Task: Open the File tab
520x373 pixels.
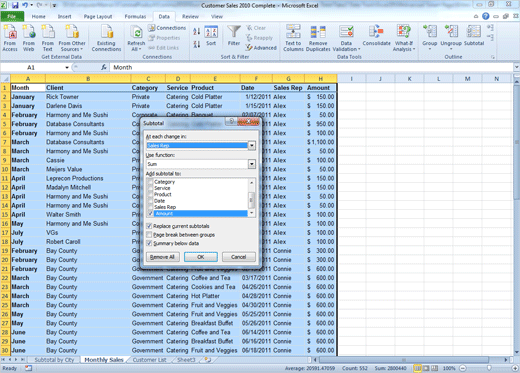Action: [x=12, y=16]
